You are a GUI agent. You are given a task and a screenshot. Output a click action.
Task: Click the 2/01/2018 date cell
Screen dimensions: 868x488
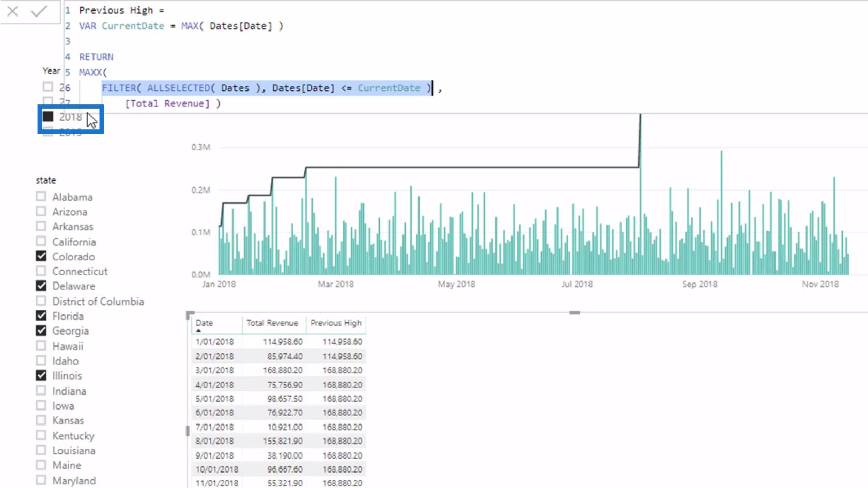click(215, 356)
